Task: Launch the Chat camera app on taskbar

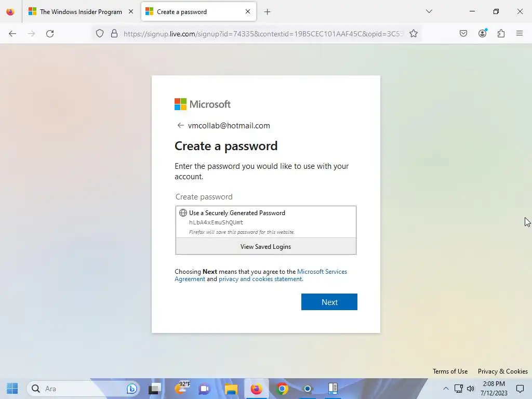Action: click(204, 389)
